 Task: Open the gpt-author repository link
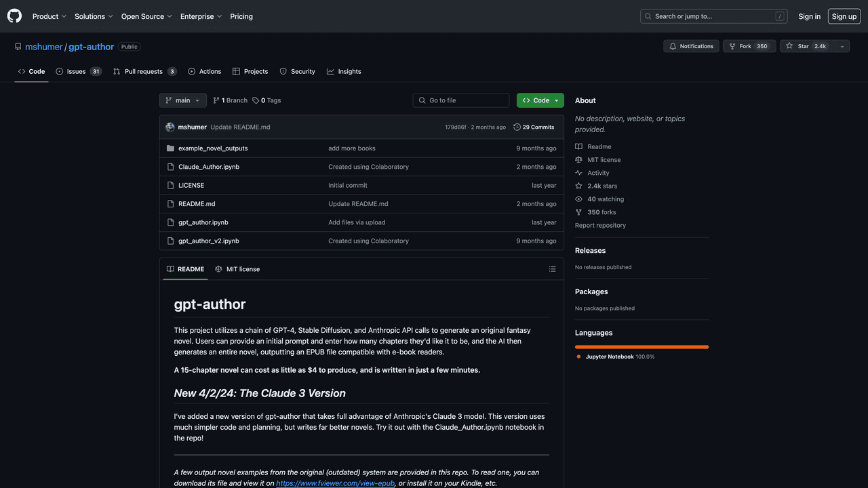pos(91,47)
